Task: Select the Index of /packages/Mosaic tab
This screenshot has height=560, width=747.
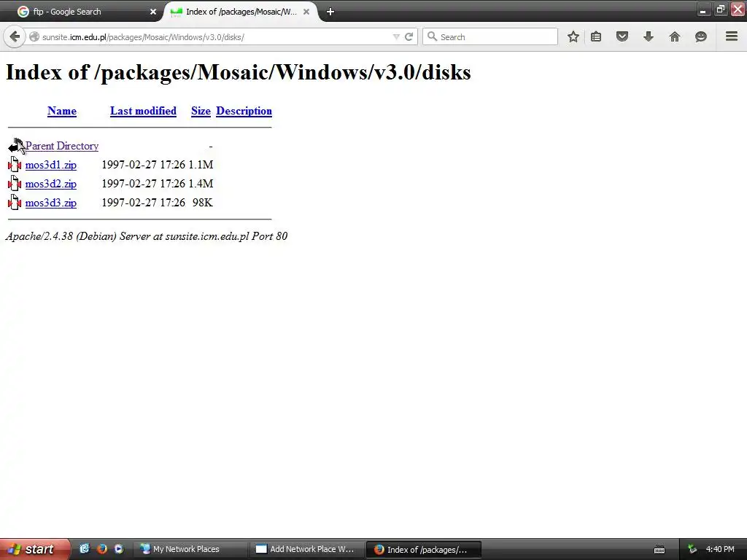Action: (x=241, y=12)
